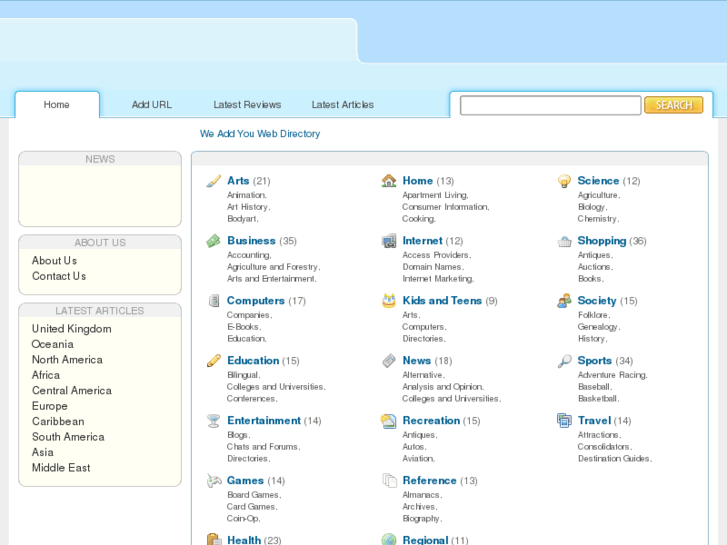727x545 pixels.
Task: Open the Europe article link
Action: point(50,406)
